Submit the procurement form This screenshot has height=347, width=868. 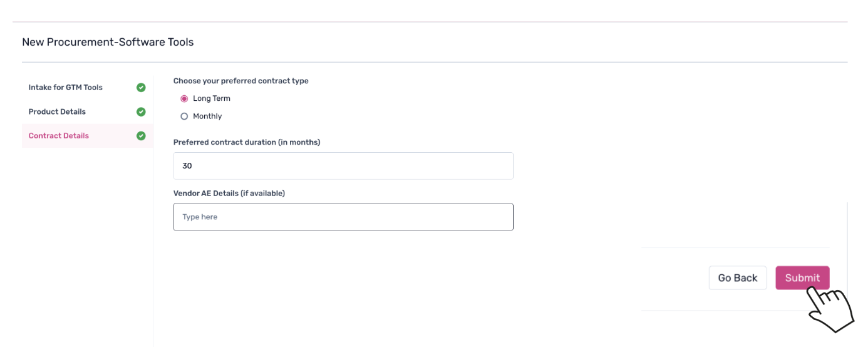pyautogui.click(x=802, y=278)
